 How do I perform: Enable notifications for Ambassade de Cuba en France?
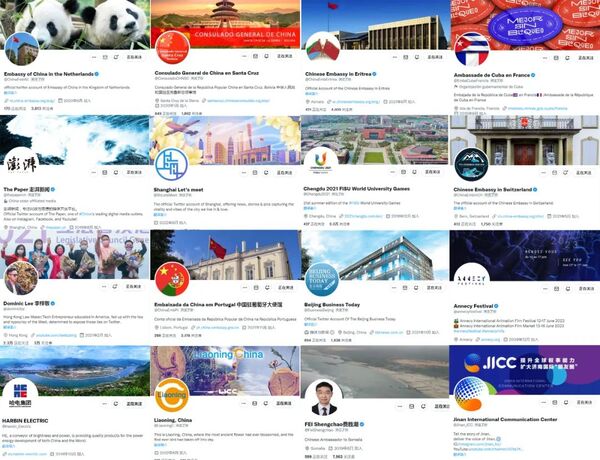pos(567,58)
